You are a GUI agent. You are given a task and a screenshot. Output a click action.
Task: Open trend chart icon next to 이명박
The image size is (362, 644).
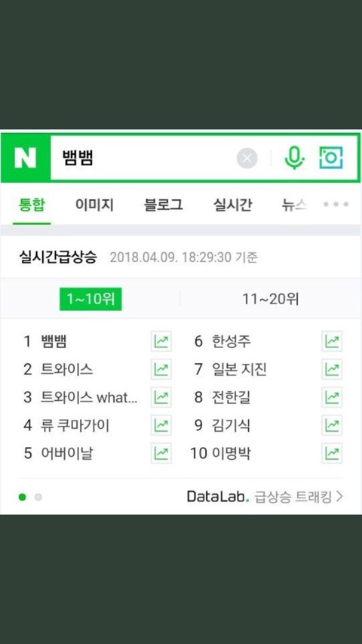332,453
